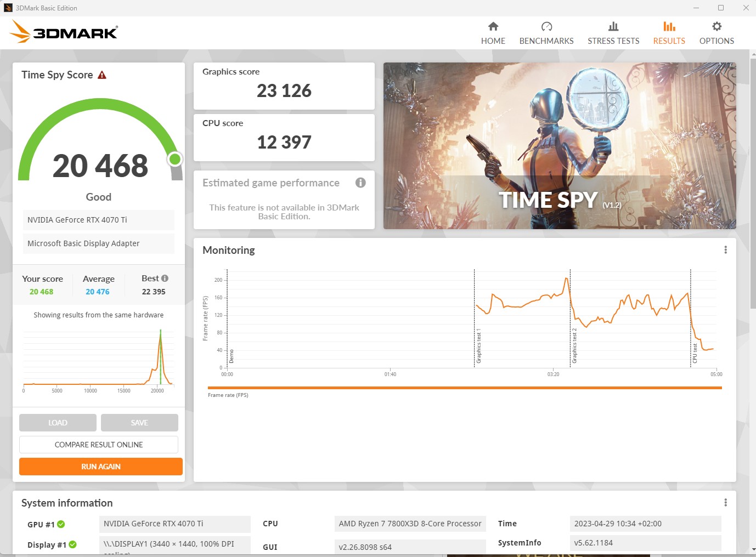
Task: Click the NVIDIA GeForce RTX 4070 Ti score row
Action: (x=99, y=220)
